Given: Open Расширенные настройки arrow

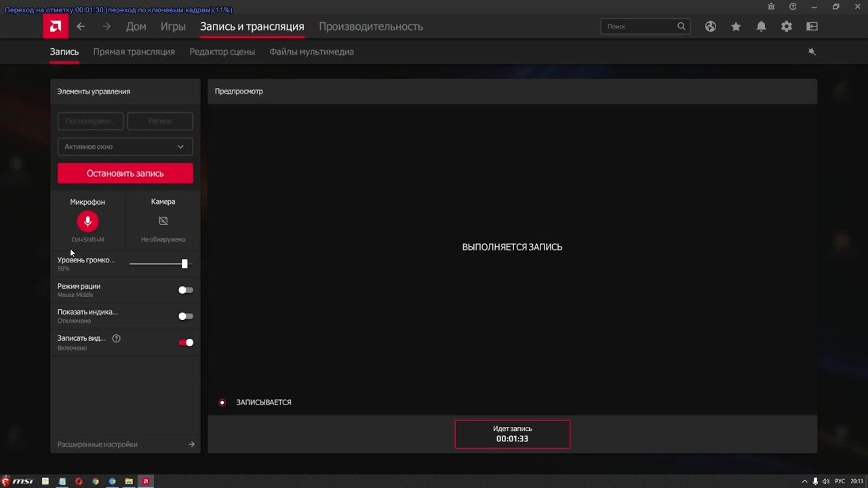Looking at the screenshot, I should tap(191, 444).
